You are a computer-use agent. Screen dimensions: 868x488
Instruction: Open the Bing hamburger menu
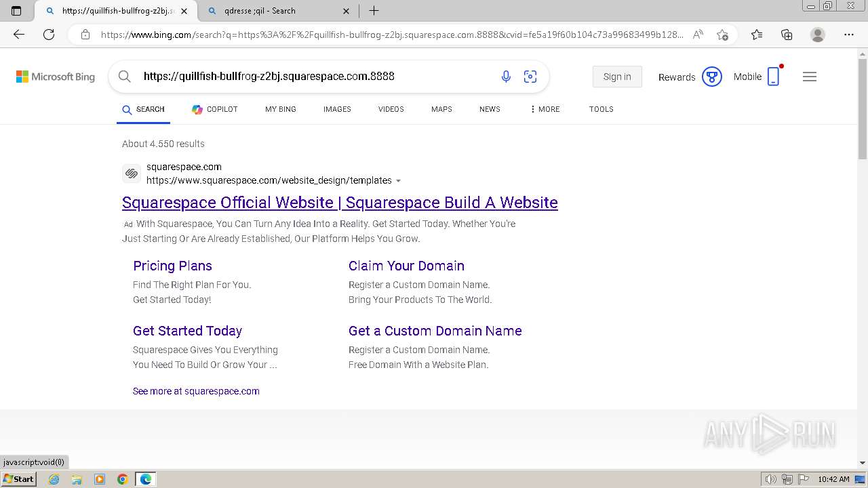[x=810, y=77]
